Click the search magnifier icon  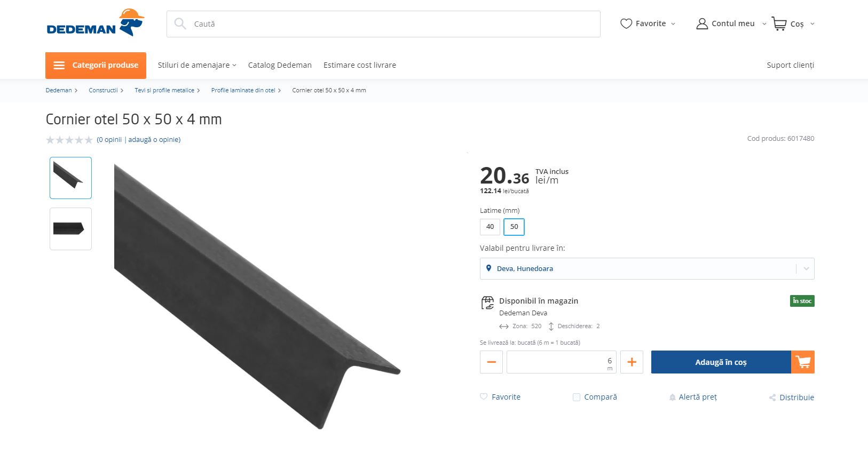[x=180, y=24]
